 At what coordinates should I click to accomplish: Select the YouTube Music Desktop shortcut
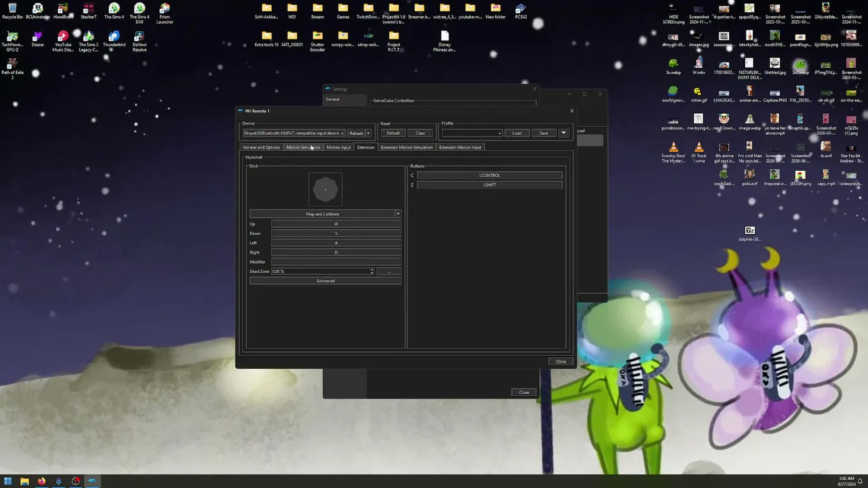pos(63,41)
